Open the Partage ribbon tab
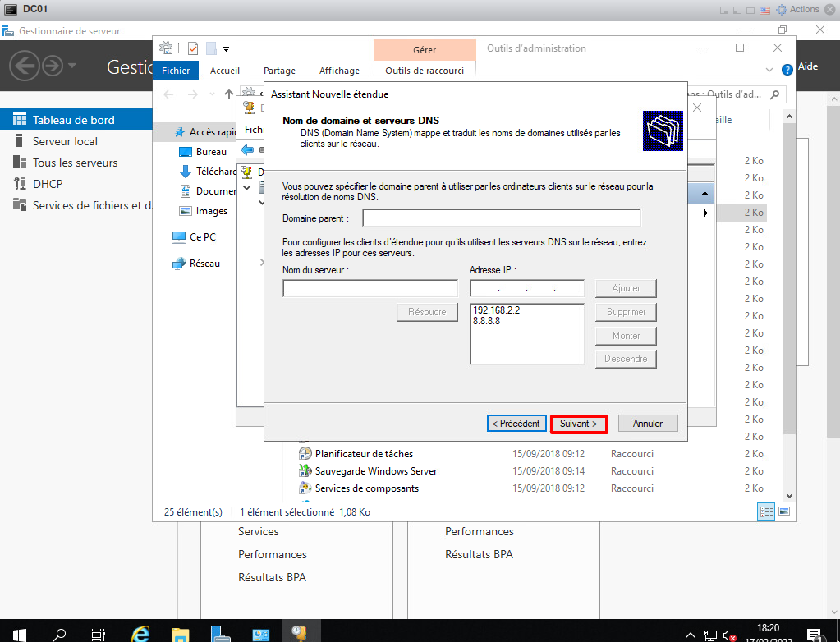This screenshot has width=840, height=642. [279, 71]
